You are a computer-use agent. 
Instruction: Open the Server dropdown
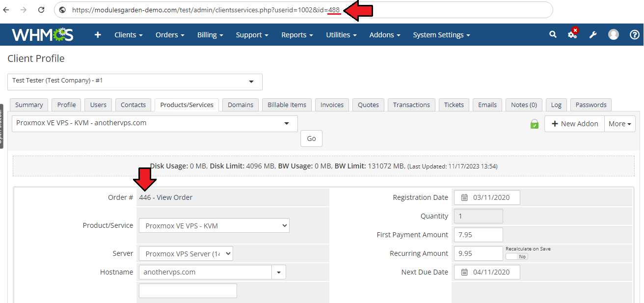pyautogui.click(x=186, y=254)
